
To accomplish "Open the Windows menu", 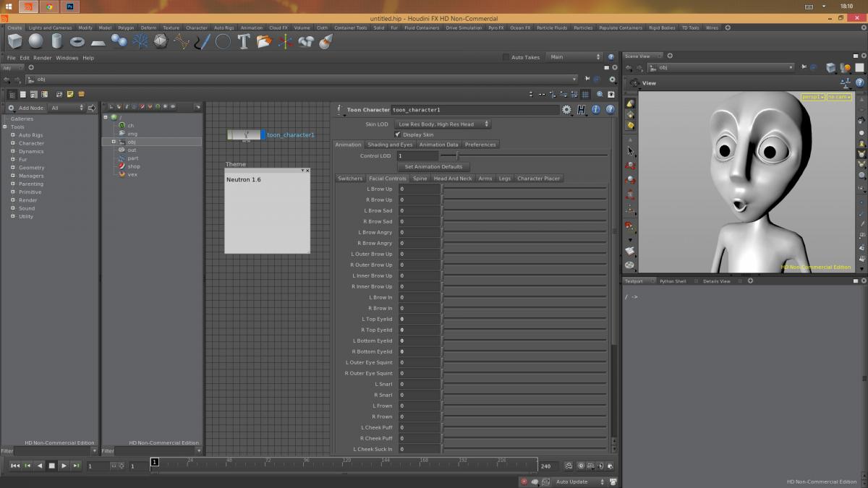I will point(67,58).
